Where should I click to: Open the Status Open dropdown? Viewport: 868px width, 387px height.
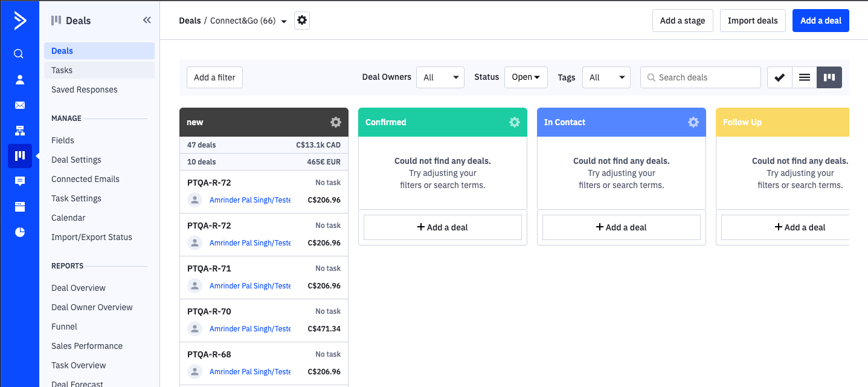[x=526, y=77]
